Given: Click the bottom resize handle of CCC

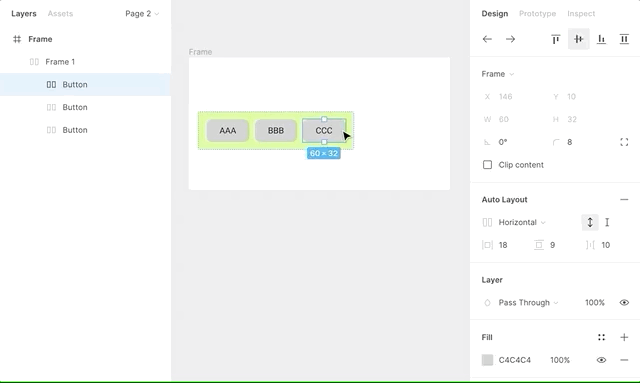Looking at the screenshot, I should (324, 142).
